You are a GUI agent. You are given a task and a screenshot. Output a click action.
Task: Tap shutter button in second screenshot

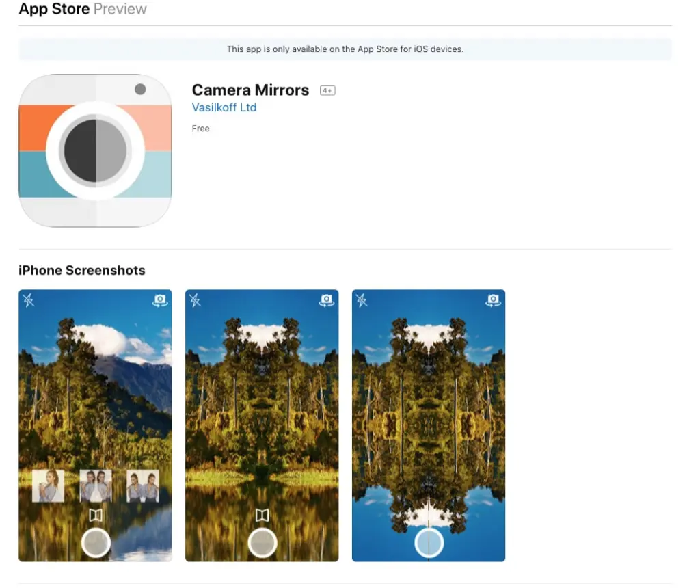tap(262, 543)
